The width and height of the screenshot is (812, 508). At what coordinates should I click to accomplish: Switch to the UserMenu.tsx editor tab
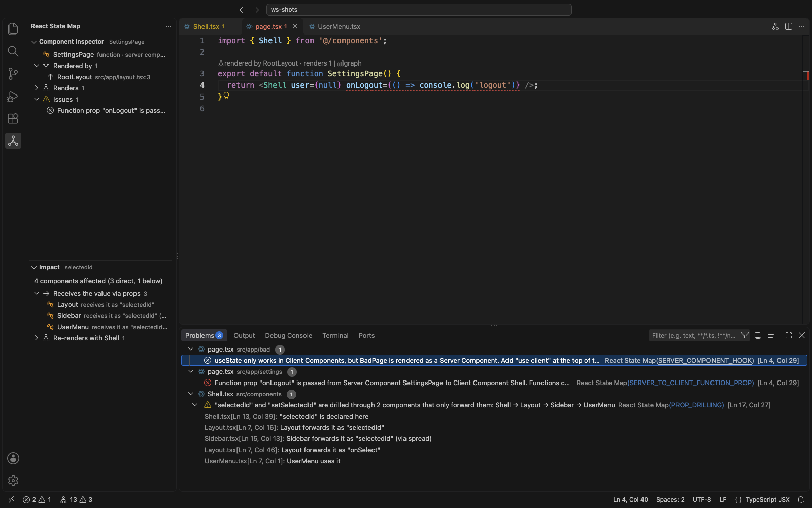point(335,26)
